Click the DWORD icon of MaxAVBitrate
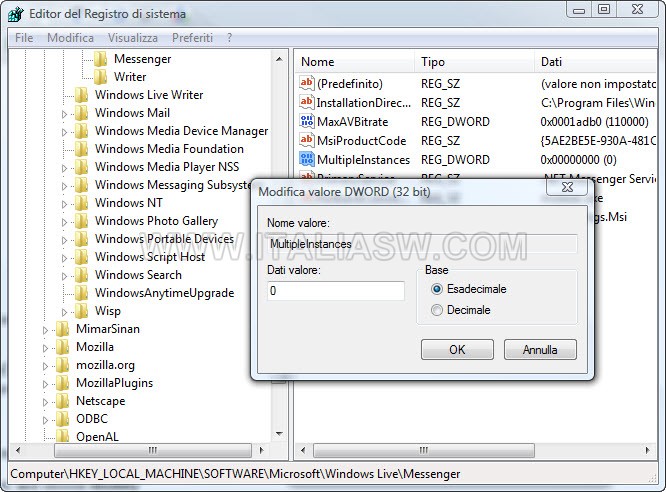The height and width of the screenshot is (492, 666). 307,121
